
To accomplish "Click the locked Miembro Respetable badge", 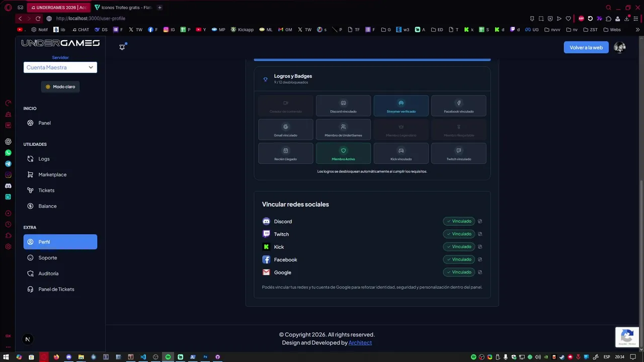I will point(458,130).
